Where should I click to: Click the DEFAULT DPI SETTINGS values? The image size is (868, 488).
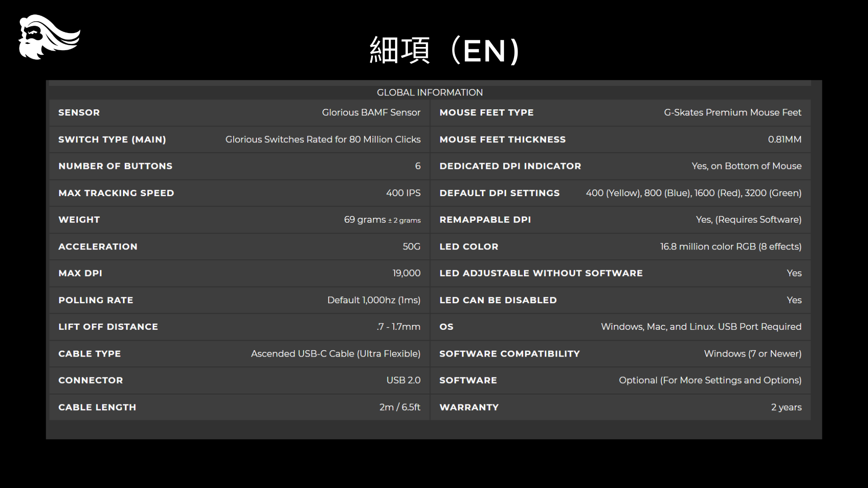coord(693,193)
